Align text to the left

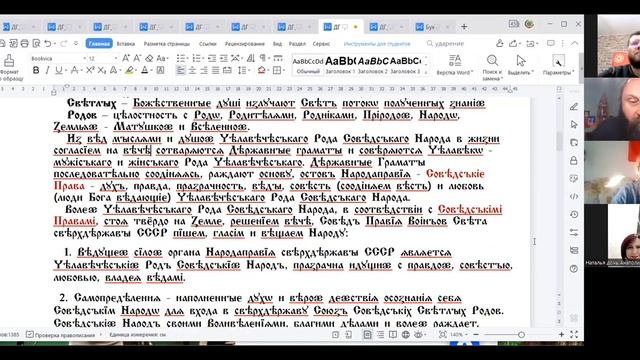coord(180,70)
